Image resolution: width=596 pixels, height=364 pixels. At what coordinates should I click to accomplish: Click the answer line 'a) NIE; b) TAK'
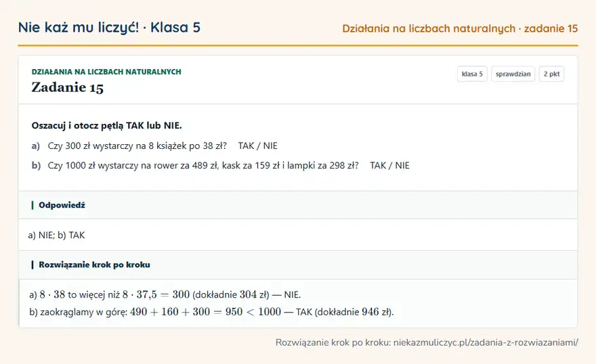[57, 235]
